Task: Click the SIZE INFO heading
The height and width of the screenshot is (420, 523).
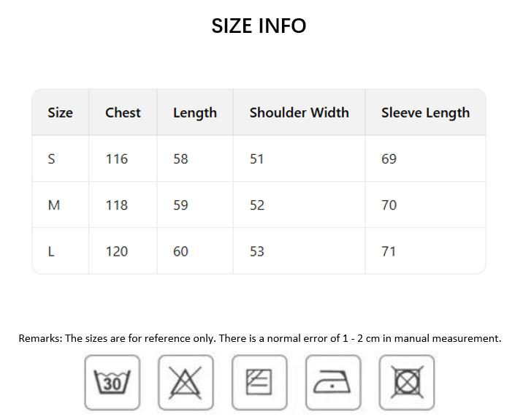Action: (x=259, y=26)
